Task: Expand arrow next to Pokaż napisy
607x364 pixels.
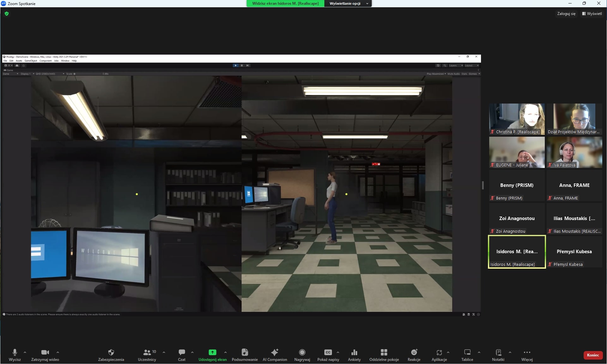Action: point(338,352)
